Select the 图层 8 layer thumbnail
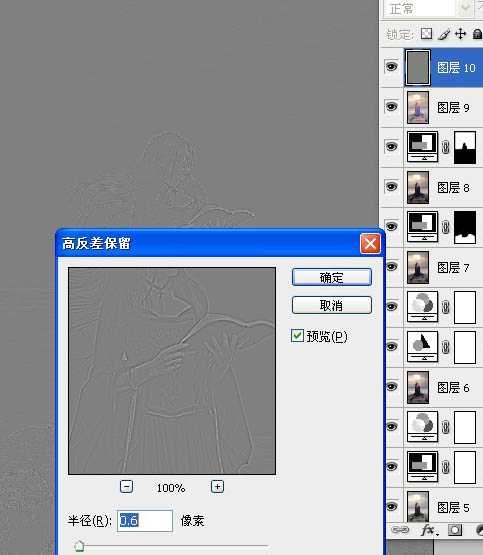This screenshot has height=555, width=483. click(x=418, y=187)
